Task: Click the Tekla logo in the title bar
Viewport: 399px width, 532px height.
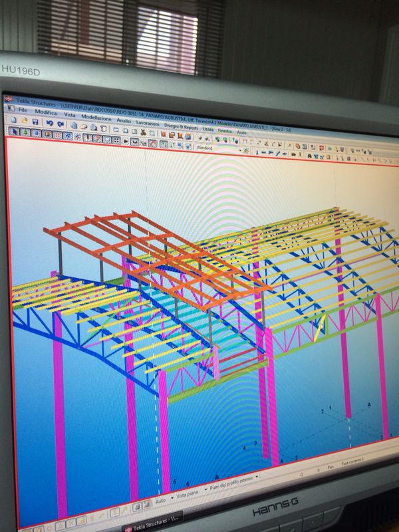Action: click(x=9, y=98)
